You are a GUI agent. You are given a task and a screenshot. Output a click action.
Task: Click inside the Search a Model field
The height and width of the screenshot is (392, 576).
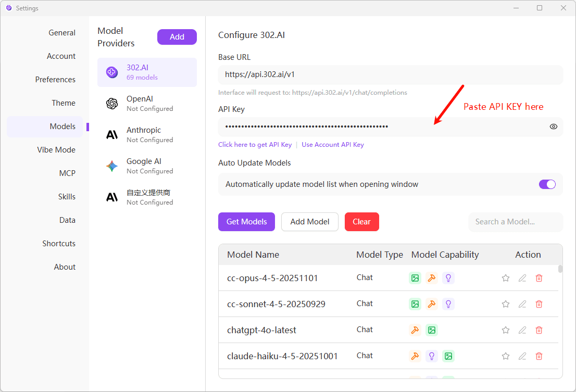[515, 222]
